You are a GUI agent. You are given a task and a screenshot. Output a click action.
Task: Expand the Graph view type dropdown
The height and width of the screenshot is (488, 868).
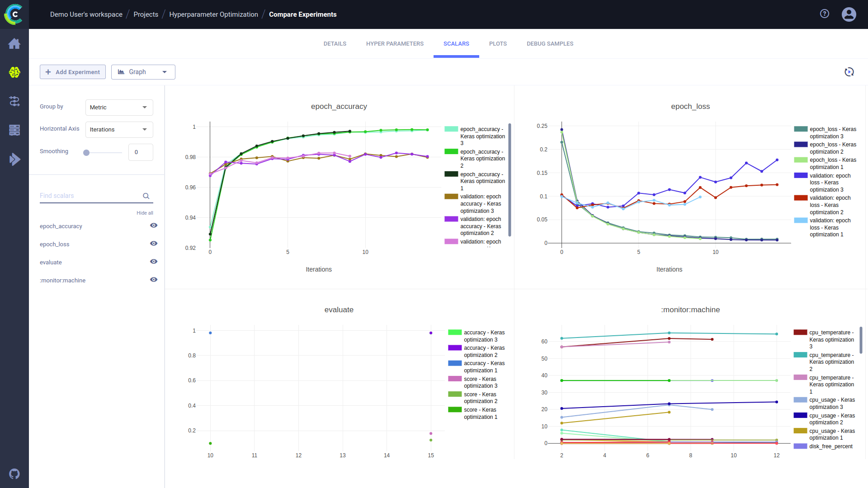(x=143, y=72)
